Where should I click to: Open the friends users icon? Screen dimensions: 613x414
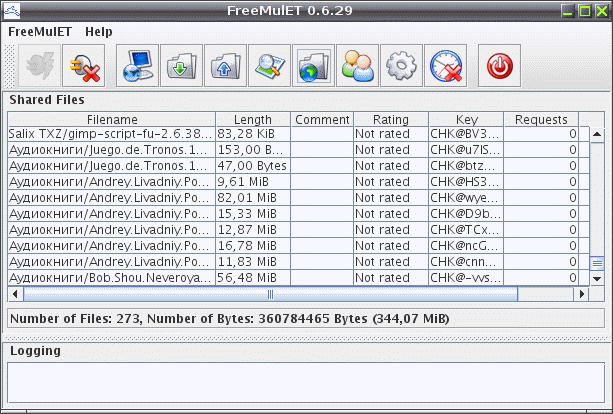357,66
